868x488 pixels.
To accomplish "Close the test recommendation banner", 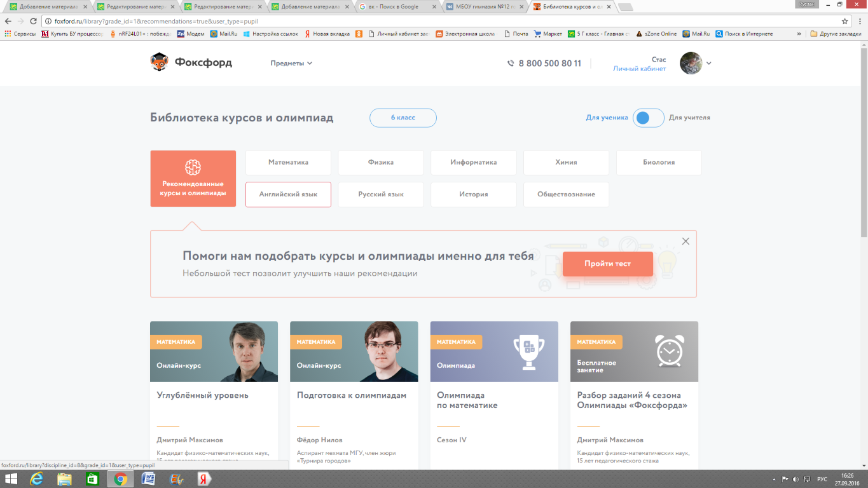I will click(x=685, y=241).
